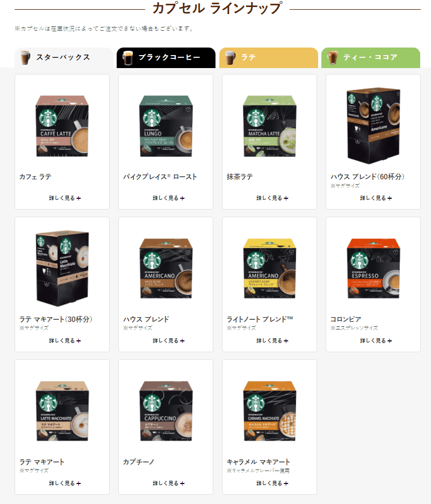Open the Espresso Colombia box image

coord(373,268)
